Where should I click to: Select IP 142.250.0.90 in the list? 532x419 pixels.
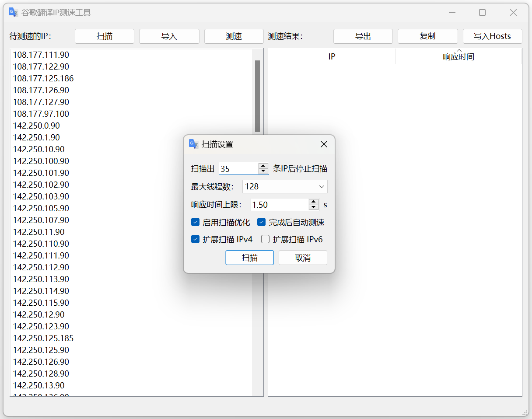coord(36,126)
